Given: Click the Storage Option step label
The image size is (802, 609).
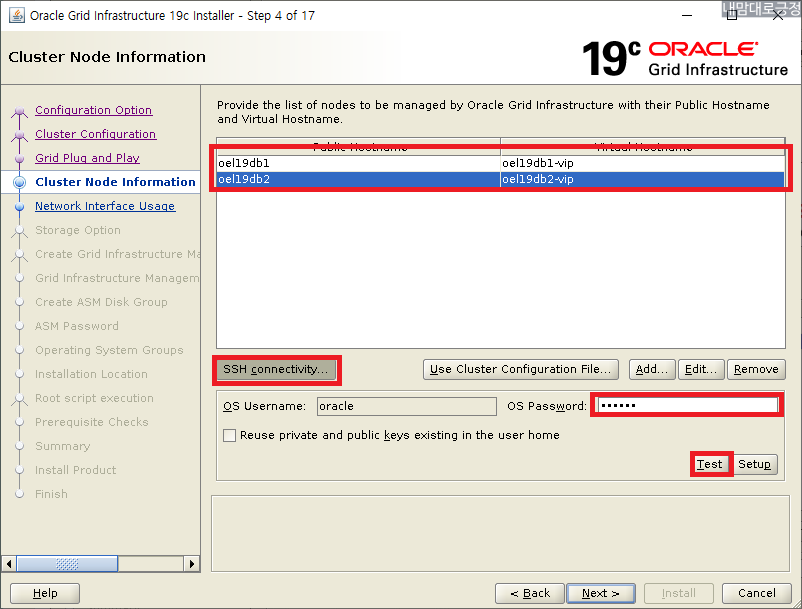Looking at the screenshot, I should click(78, 230).
